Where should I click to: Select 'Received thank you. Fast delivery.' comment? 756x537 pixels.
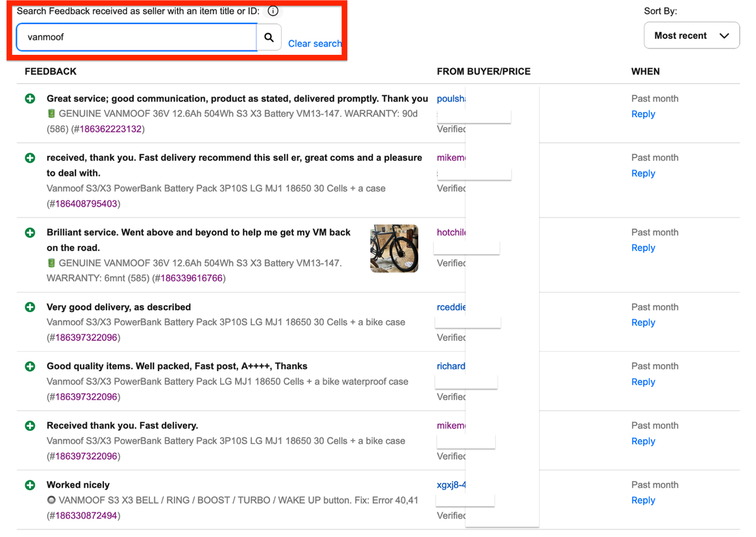[x=122, y=425]
